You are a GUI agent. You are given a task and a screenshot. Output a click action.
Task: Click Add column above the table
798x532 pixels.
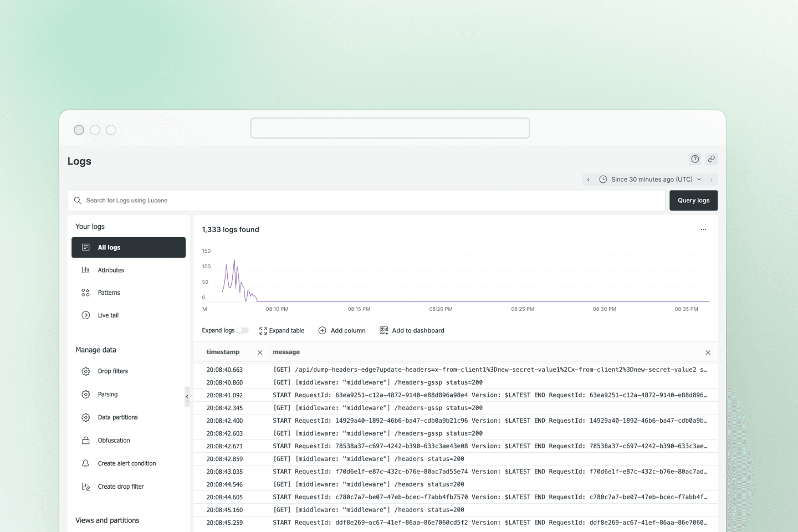342,331
